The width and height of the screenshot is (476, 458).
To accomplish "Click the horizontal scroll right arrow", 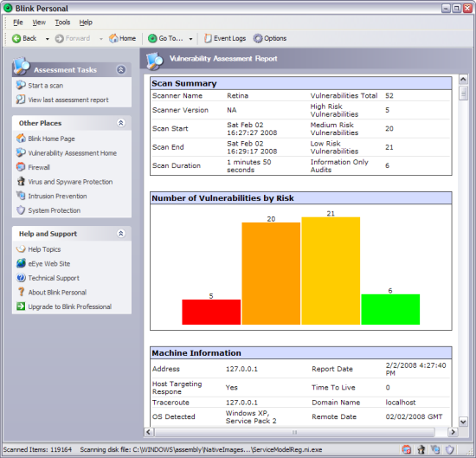I will coord(453,432).
